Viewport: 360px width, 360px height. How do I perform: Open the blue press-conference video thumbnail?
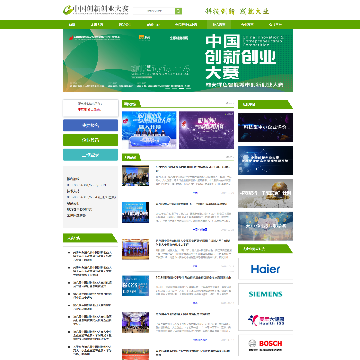[x=149, y=130]
